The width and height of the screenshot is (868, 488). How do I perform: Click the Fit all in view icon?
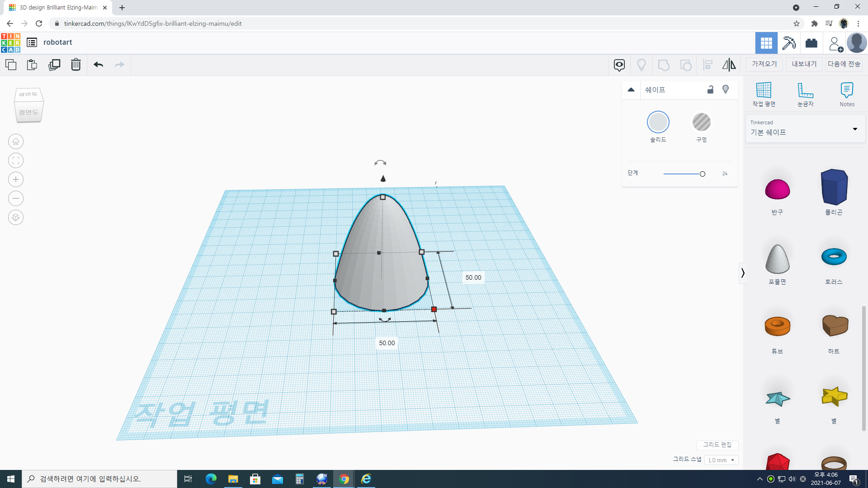tap(16, 160)
